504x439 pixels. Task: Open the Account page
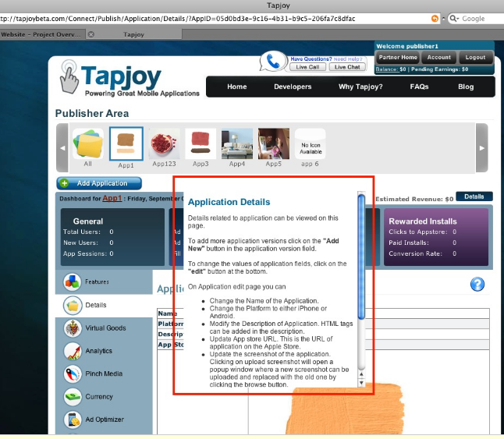(x=438, y=58)
